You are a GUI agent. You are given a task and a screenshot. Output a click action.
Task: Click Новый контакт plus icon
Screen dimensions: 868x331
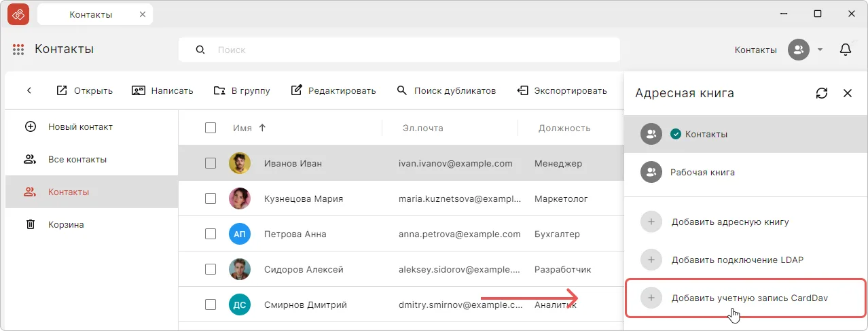tap(30, 126)
